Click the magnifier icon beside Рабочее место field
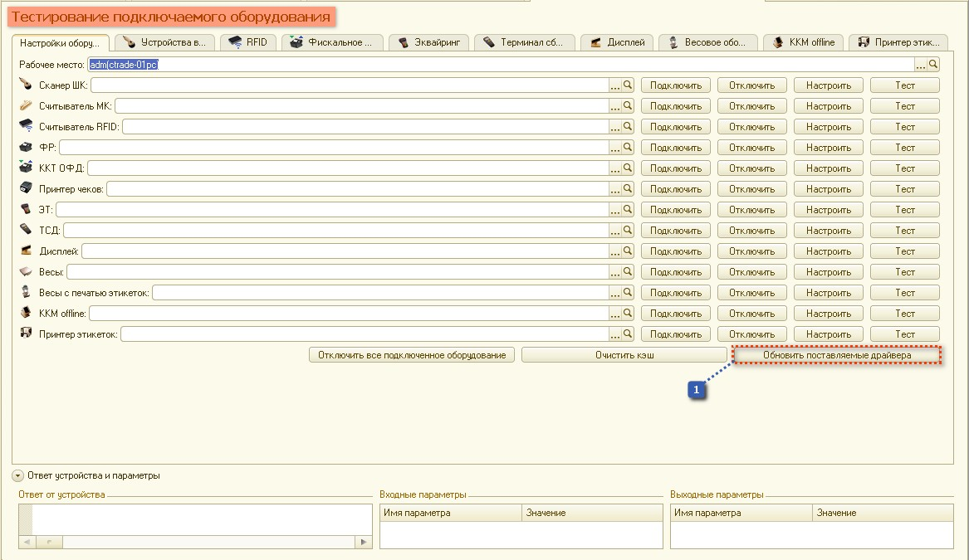The height and width of the screenshot is (560, 969). (x=933, y=65)
